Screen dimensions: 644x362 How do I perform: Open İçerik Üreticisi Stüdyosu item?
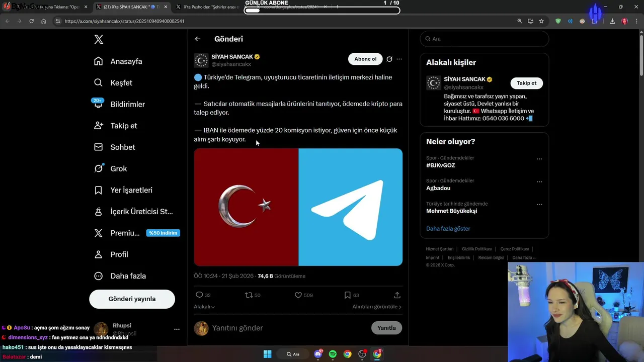coord(133,212)
